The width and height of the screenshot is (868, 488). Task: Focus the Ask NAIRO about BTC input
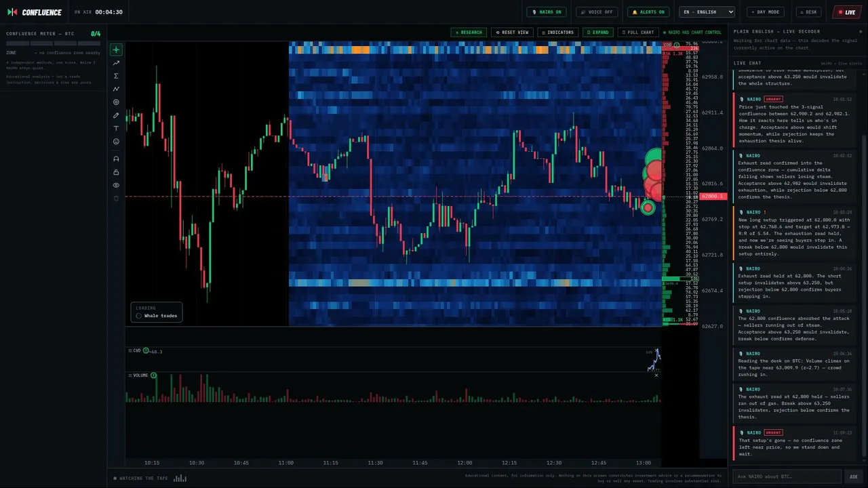[787, 476]
